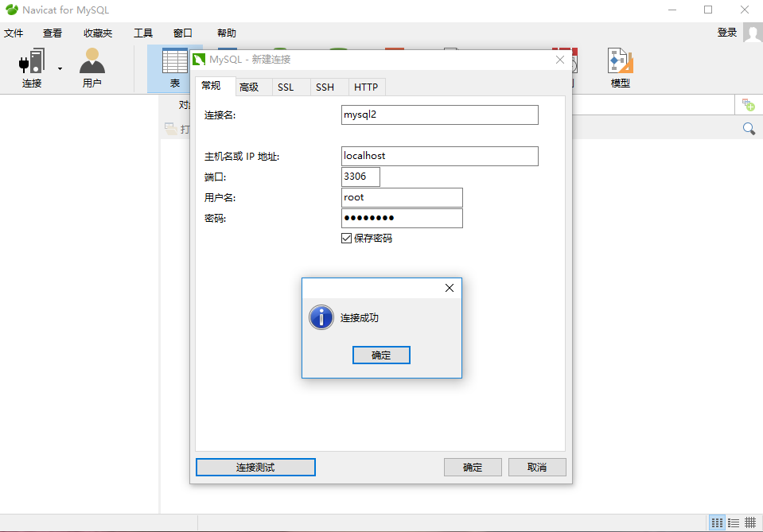The width and height of the screenshot is (763, 532).
Task: Click the 登录 link
Action: pos(727,33)
